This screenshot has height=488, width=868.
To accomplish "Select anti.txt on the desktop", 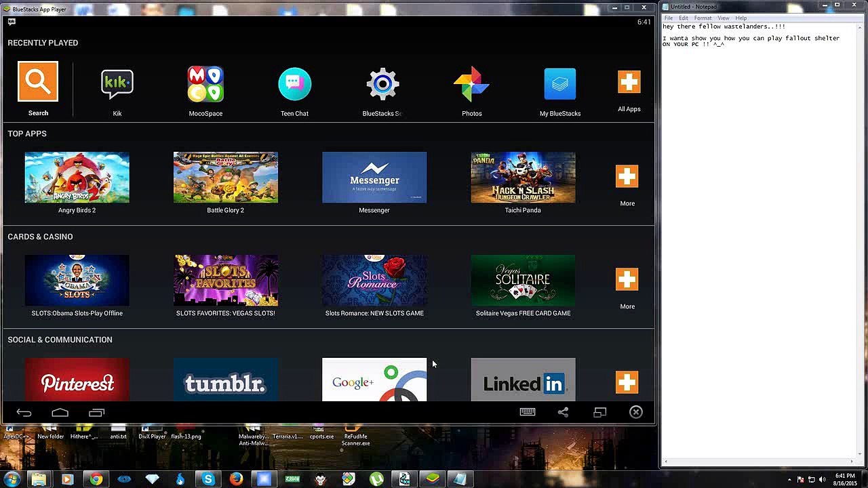I will [119, 432].
